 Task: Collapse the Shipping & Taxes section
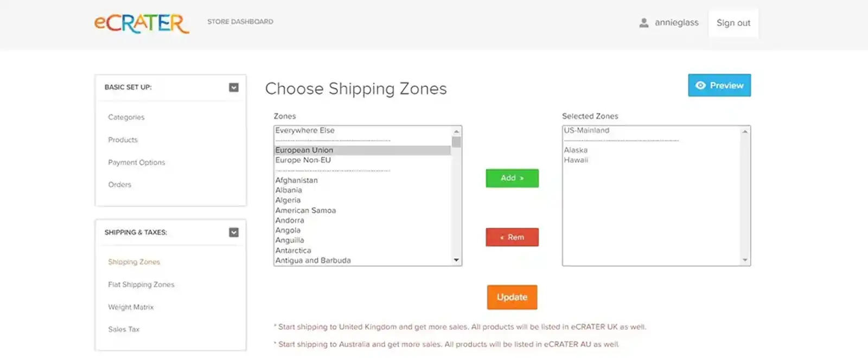[234, 232]
